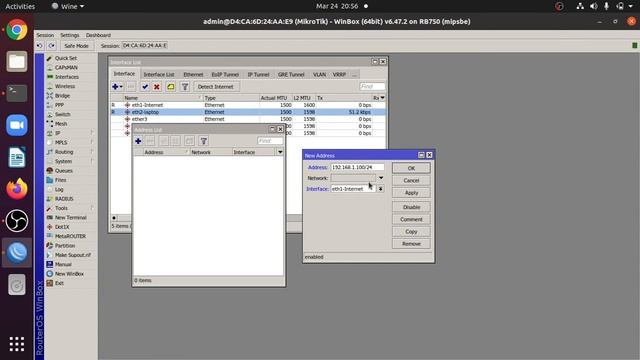This screenshot has width=640, height=360.
Task: Open column dropdown in Interface List header
Action: (x=382, y=98)
